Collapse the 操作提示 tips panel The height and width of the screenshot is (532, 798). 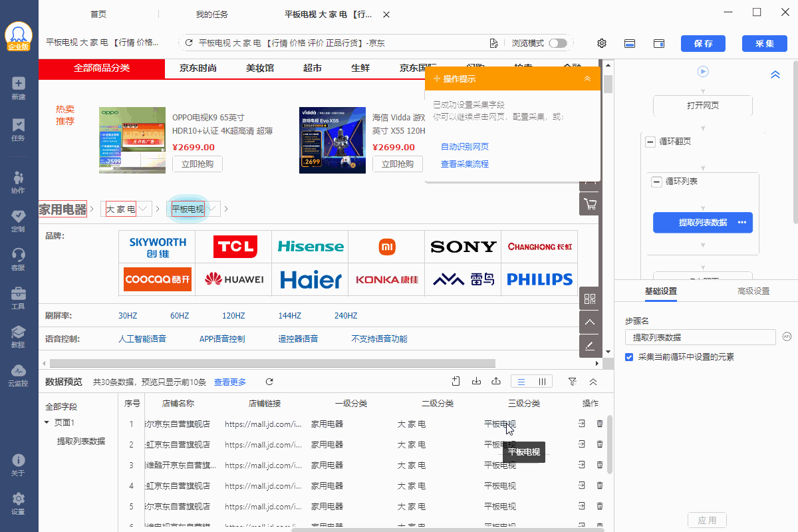point(587,78)
